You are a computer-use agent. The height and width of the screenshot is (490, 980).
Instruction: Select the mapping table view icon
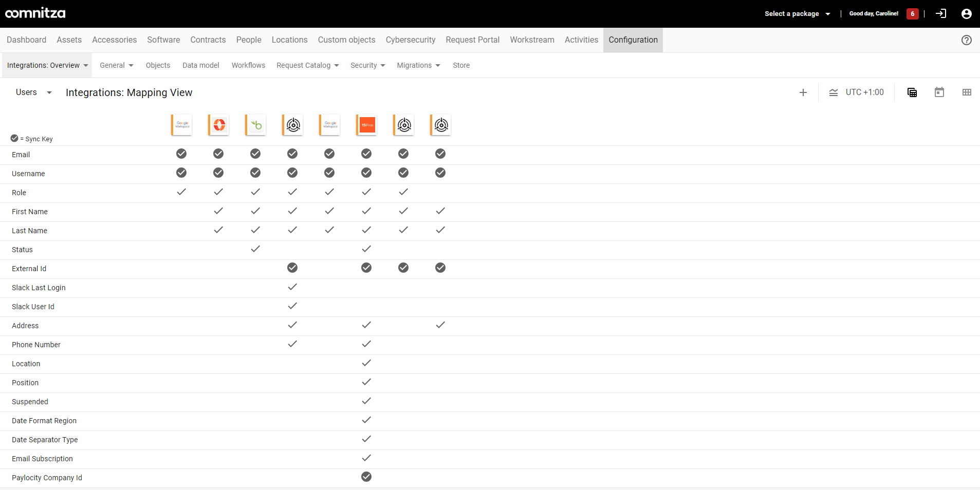[912, 92]
